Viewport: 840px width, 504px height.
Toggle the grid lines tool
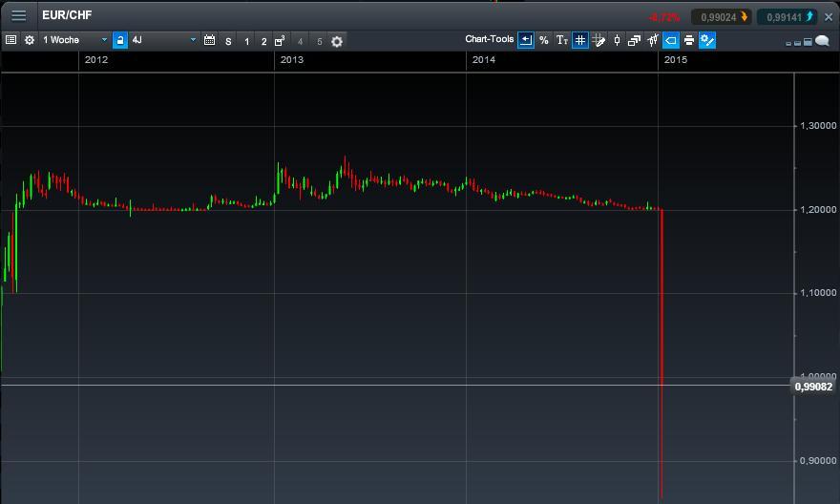(580, 40)
